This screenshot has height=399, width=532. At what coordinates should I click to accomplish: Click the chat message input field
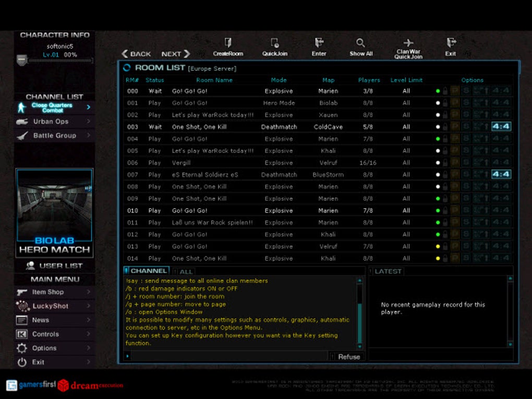tap(229, 356)
